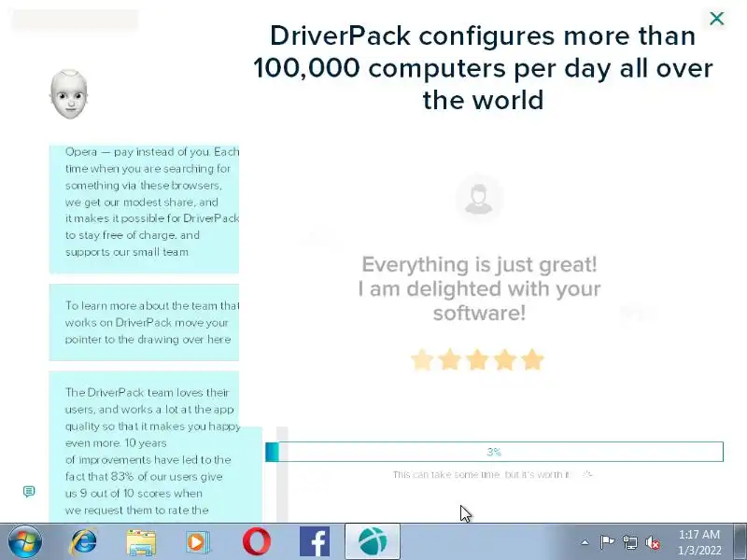Click the installation progress bar at 3%

(494, 452)
